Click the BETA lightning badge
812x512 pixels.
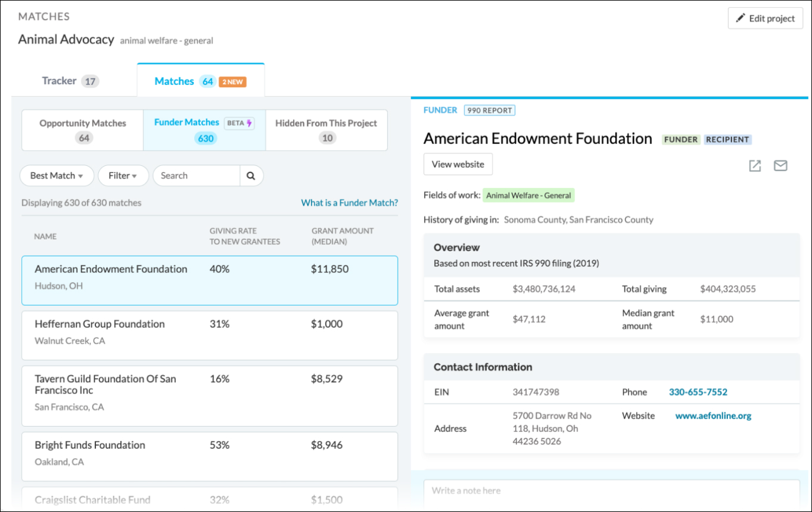coord(239,123)
